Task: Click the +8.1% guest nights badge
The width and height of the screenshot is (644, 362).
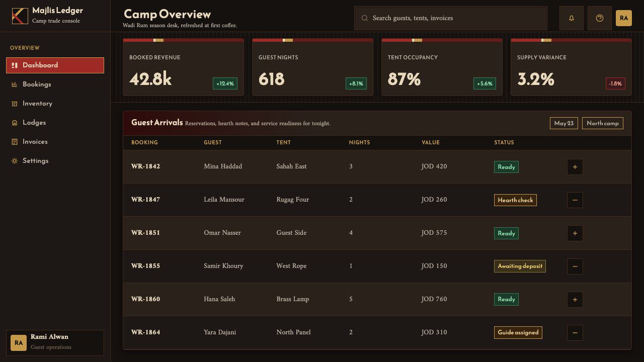Action: (356, 84)
